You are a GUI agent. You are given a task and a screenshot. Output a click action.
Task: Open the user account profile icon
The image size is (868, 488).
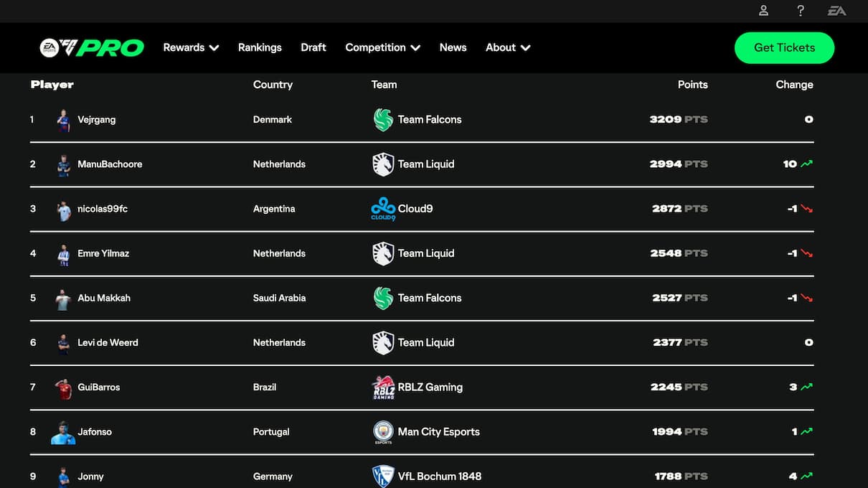pyautogui.click(x=764, y=11)
